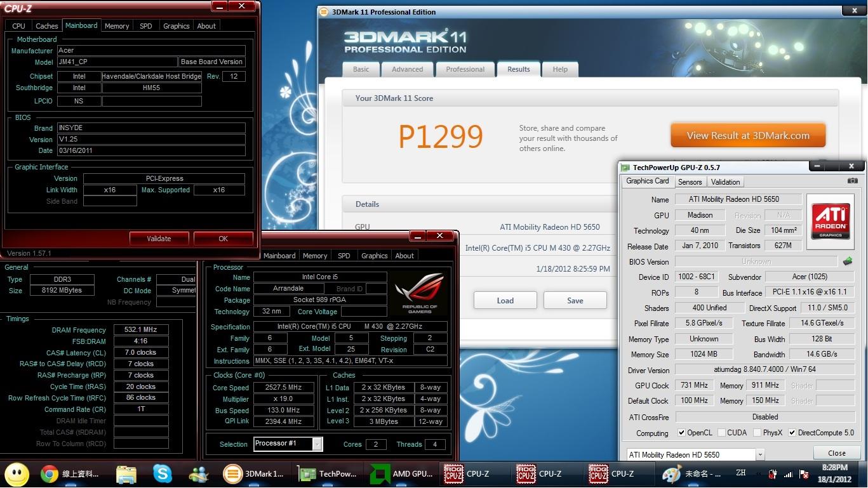Viewport: 868px width, 488px height.
Task: Open Skype from the taskbar
Action: point(163,474)
